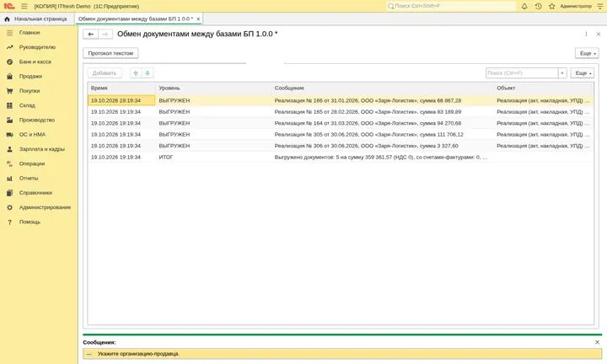Click the Добавить button
The height and width of the screenshot is (364, 607).
pos(105,73)
